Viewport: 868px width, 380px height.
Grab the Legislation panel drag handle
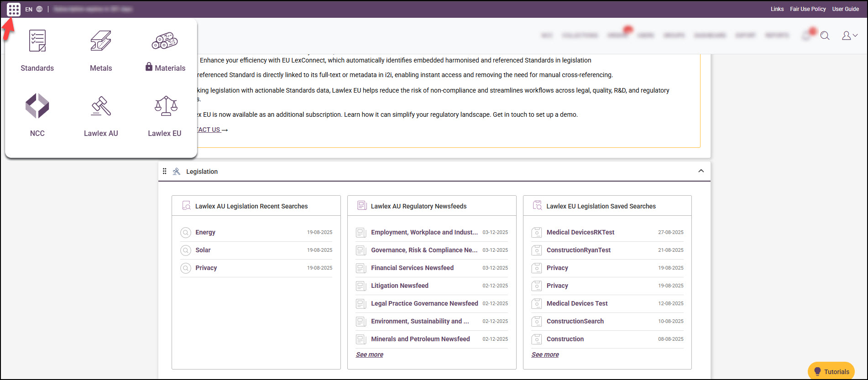[164, 171]
